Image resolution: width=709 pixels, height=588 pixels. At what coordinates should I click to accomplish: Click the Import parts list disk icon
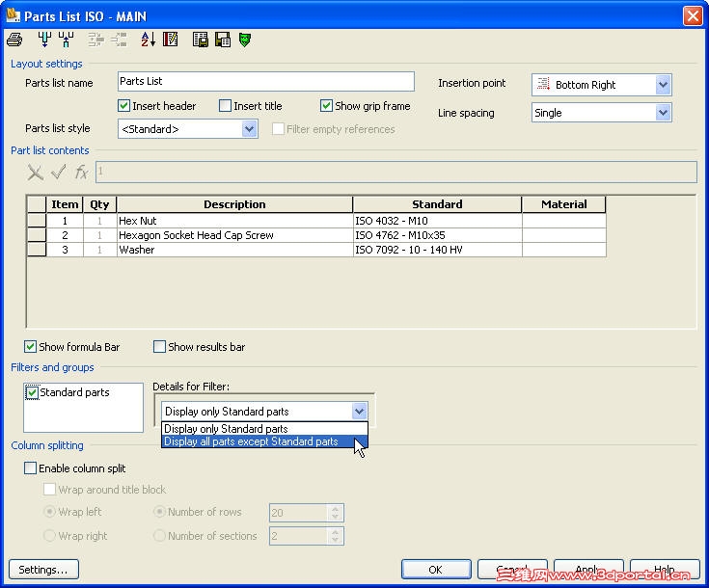[223, 40]
